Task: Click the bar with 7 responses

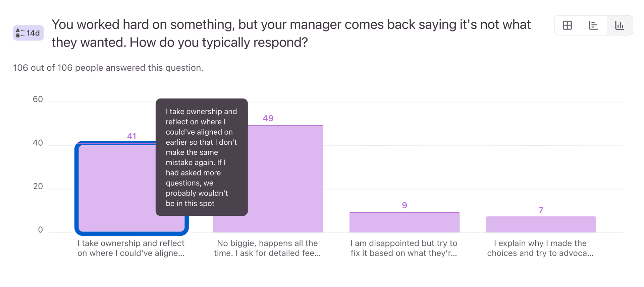Action: click(x=541, y=224)
